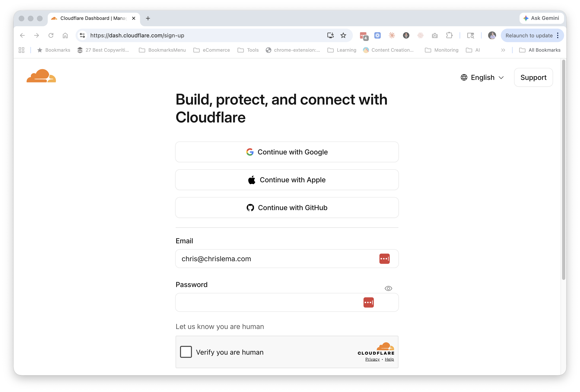Open the Extensions puzzle piece icon
Viewport: 580px width, 392px height.
point(449,35)
